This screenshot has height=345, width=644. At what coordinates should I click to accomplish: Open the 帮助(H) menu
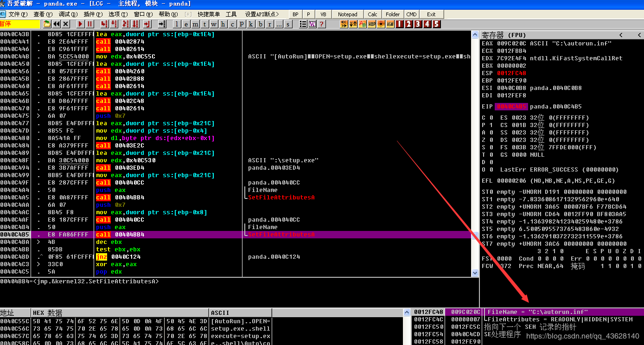tap(169, 14)
